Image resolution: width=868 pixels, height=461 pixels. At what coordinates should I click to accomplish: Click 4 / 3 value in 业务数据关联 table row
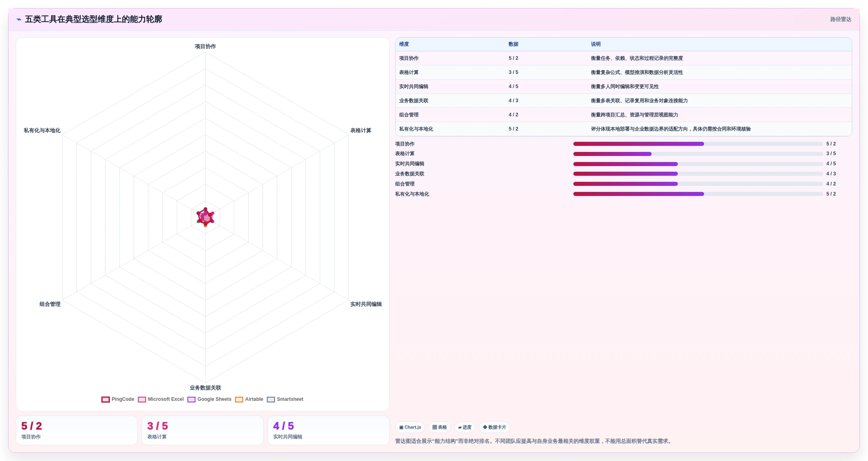[514, 101]
